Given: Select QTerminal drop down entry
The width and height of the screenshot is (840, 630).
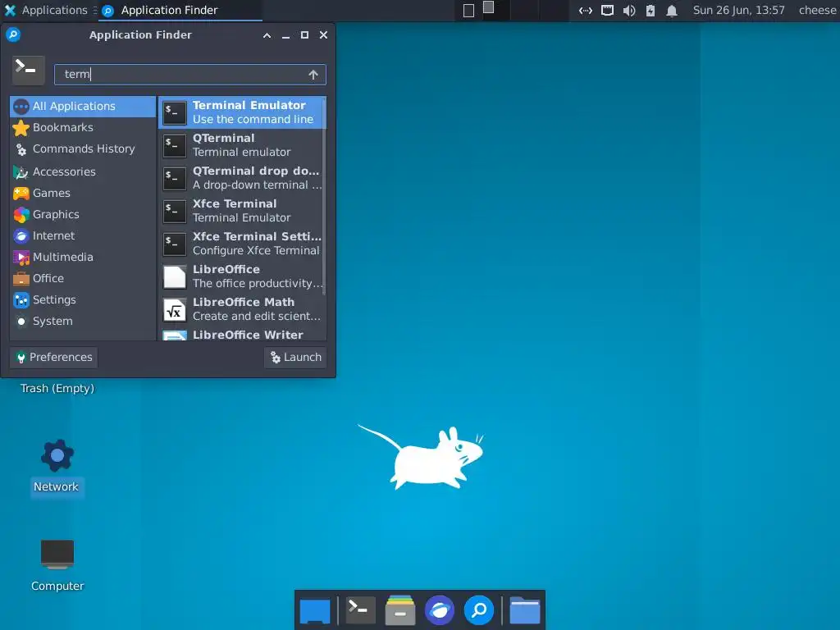Looking at the screenshot, I should (242, 178).
